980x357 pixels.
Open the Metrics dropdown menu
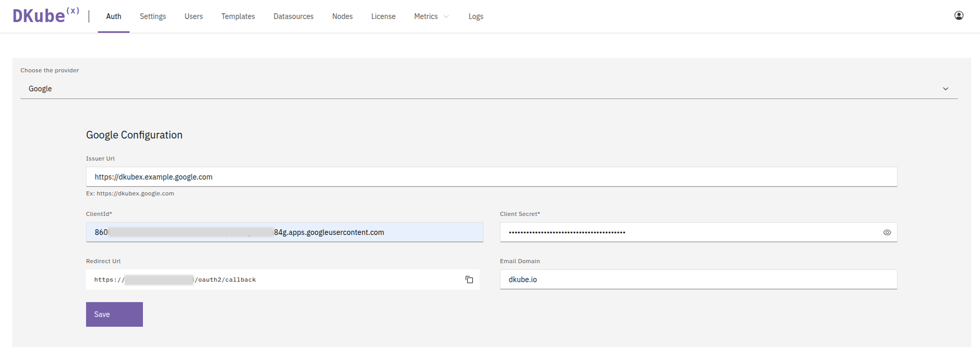coord(431,16)
